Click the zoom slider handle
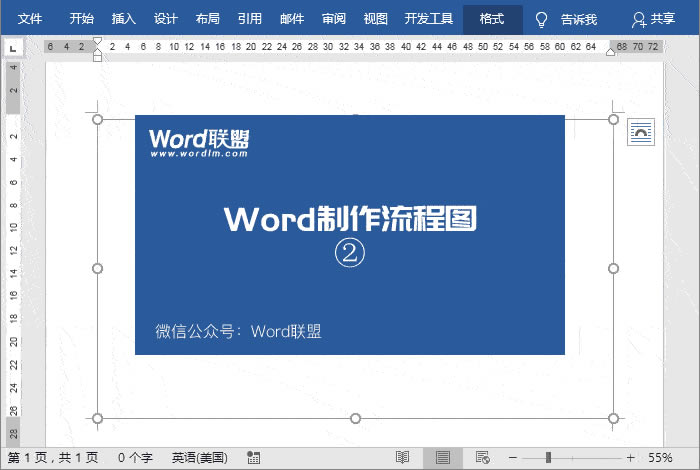Image resolution: width=700 pixels, height=470 pixels. pyautogui.click(x=546, y=457)
